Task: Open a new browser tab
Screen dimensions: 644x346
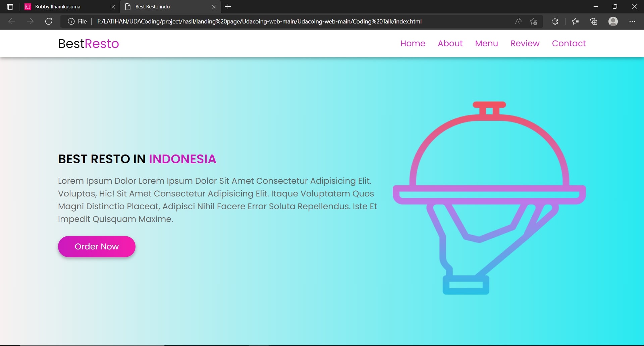Action: click(228, 6)
